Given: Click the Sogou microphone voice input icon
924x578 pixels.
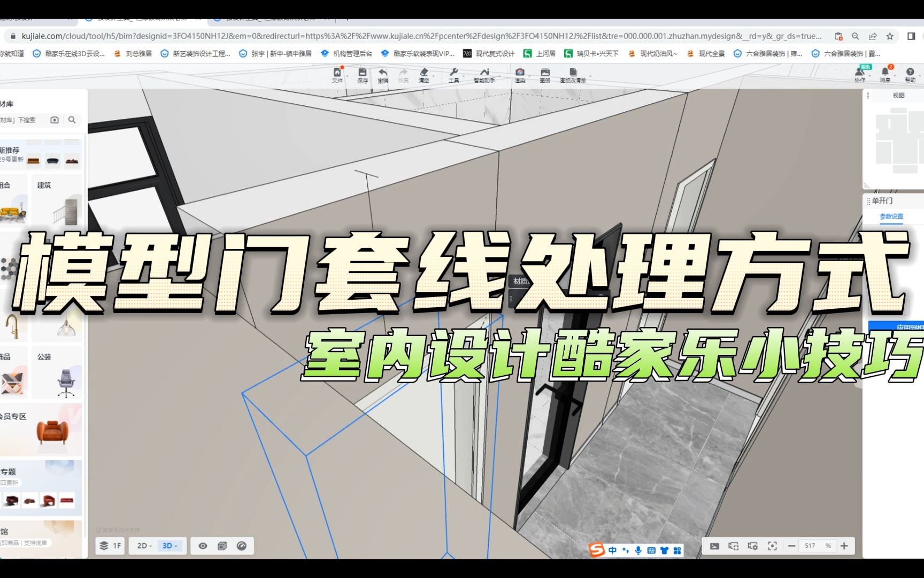Looking at the screenshot, I should coord(638,550).
